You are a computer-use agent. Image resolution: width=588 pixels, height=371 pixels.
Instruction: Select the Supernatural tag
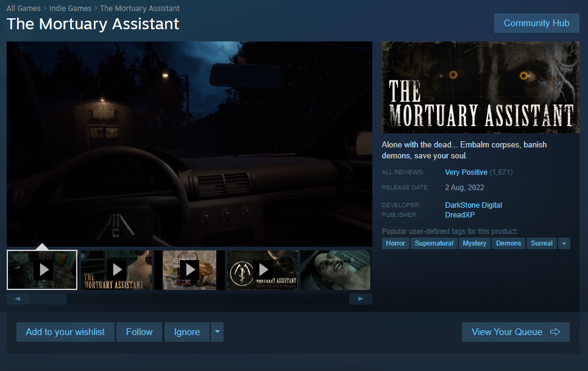[434, 243]
